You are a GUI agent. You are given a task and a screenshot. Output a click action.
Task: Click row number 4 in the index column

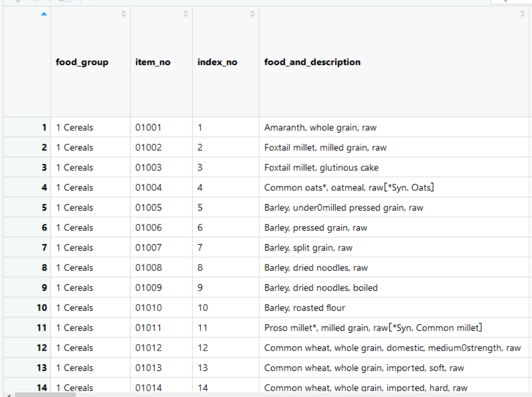point(44,188)
